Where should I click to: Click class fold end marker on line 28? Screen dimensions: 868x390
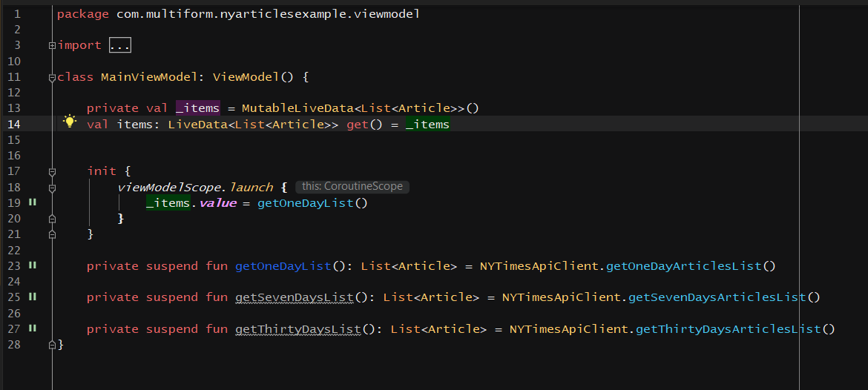pyautogui.click(x=52, y=345)
